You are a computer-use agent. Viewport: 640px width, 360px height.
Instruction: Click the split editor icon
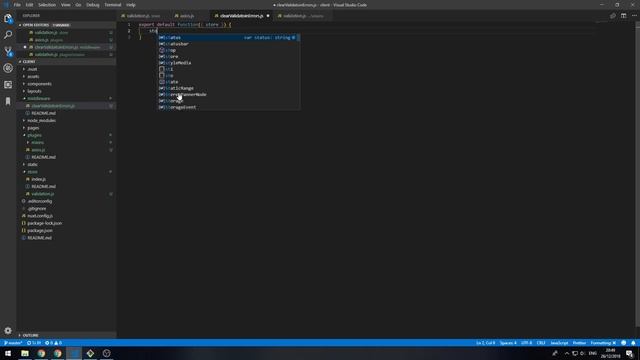tap(623, 16)
